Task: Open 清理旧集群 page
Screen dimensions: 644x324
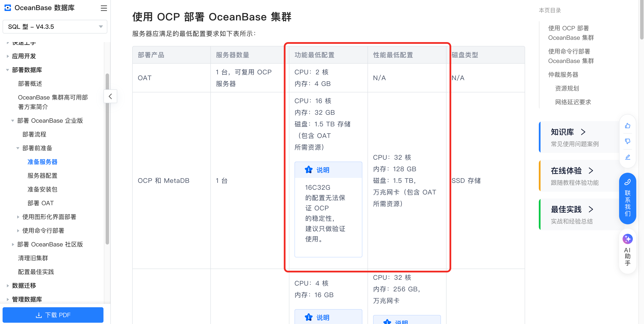Action: pos(33,258)
